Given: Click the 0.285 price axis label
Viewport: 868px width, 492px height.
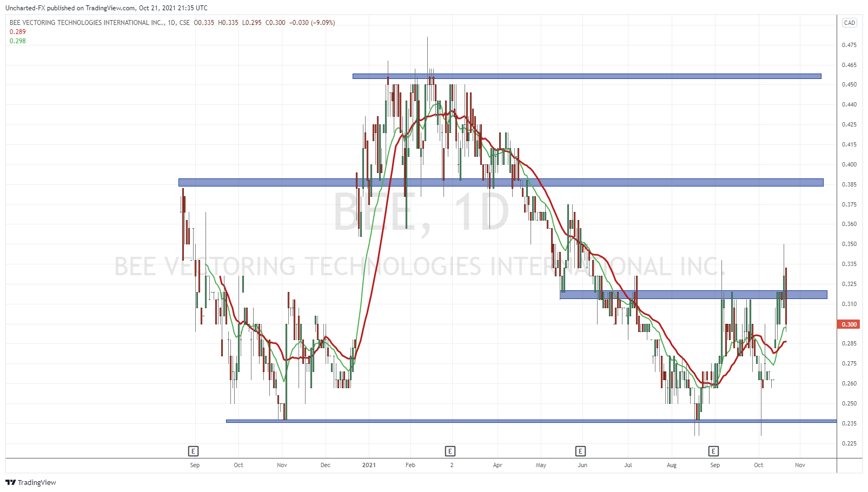Looking at the screenshot, I should click(849, 343).
